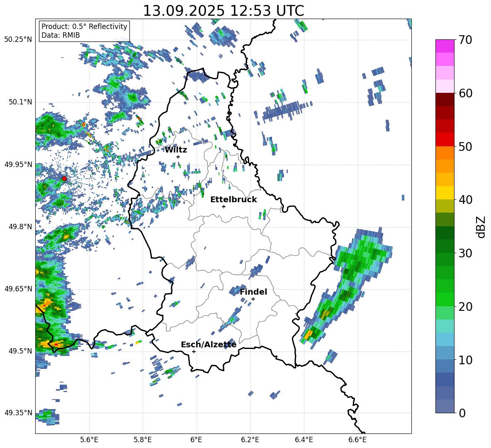The height and width of the screenshot is (448, 491).
Task: Click the 50.25°N latitude label
Action: coord(18,40)
